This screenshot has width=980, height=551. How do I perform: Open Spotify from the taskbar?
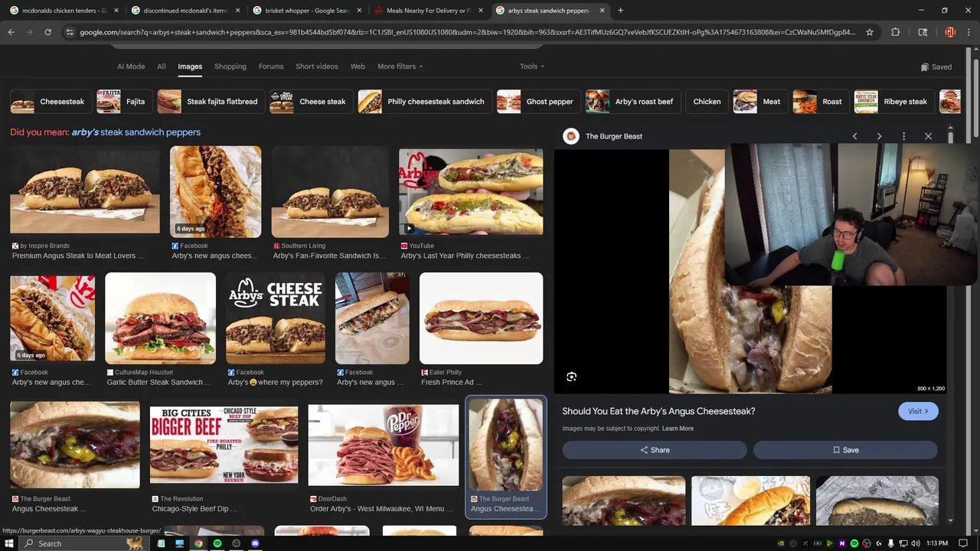coord(217,543)
